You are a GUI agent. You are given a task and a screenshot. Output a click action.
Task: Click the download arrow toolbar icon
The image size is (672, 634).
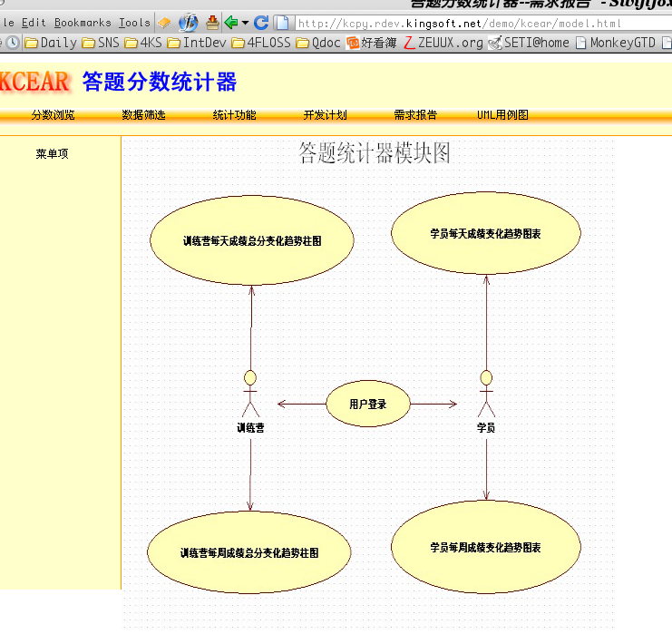point(212,23)
